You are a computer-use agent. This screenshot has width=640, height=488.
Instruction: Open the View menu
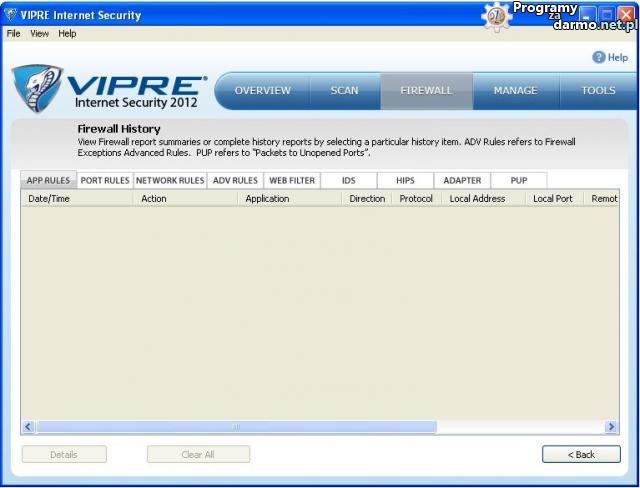[39, 33]
